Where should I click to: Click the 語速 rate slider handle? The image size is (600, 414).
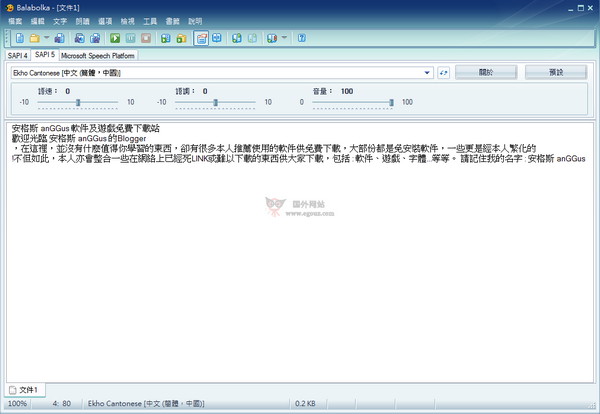coord(78,102)
